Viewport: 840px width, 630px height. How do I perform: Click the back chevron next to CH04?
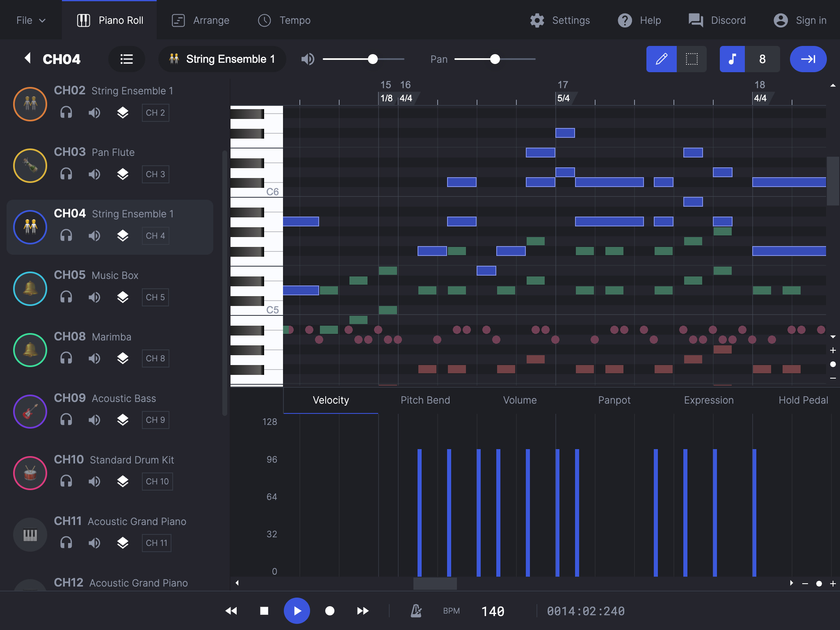[x=27, y=59]
